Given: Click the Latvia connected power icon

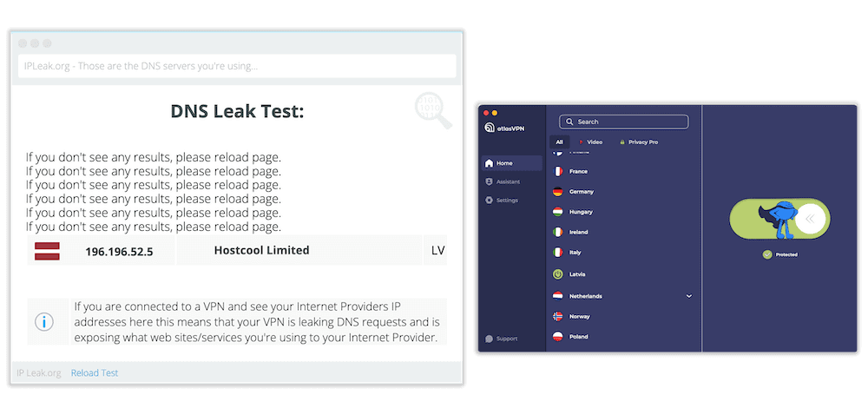Looking at the screenshot, I should coord(558,273).
